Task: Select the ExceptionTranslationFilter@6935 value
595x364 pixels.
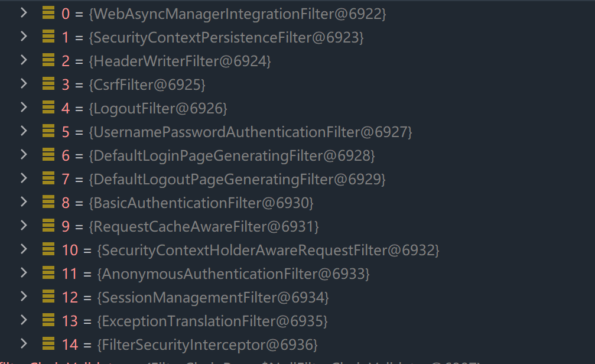Action: [212, 321]
